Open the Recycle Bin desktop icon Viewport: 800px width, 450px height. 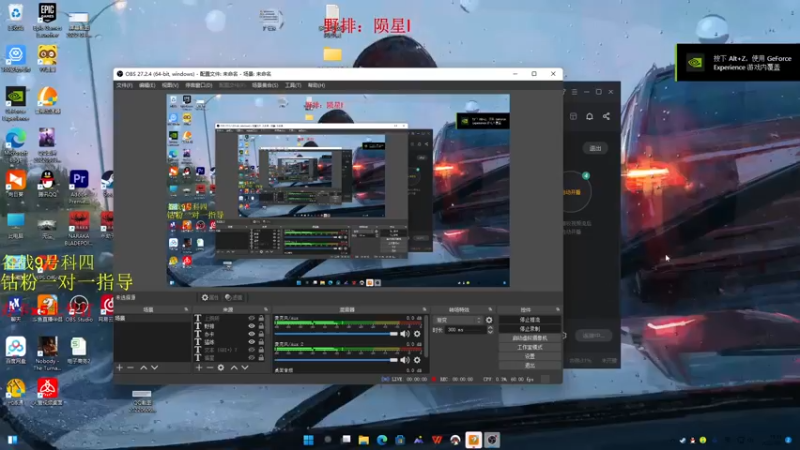16,17
